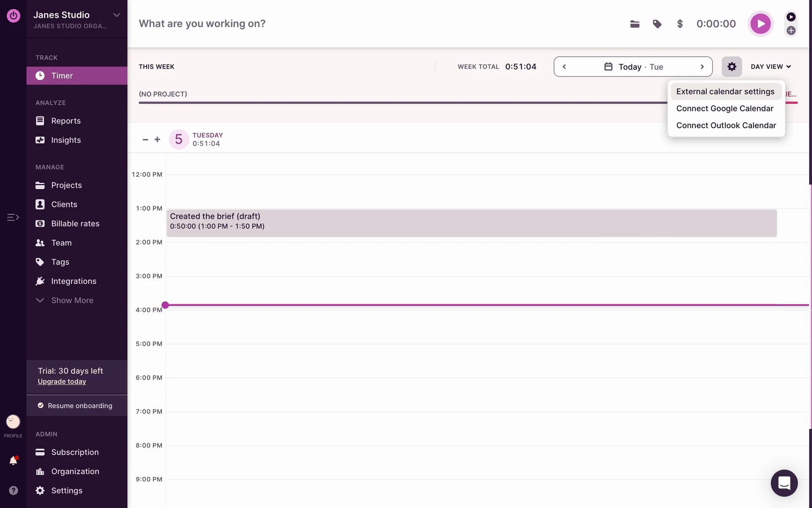Choose Connect Google Calendar
The image size is (812, 508).
click(x=724, y=108)
